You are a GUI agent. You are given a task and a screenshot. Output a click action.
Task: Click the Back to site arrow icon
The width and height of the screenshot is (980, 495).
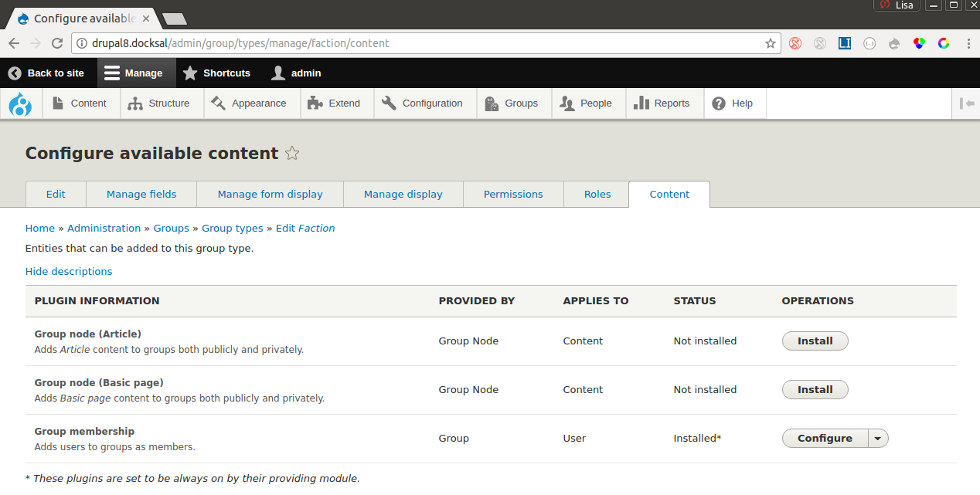pos(15,73)
